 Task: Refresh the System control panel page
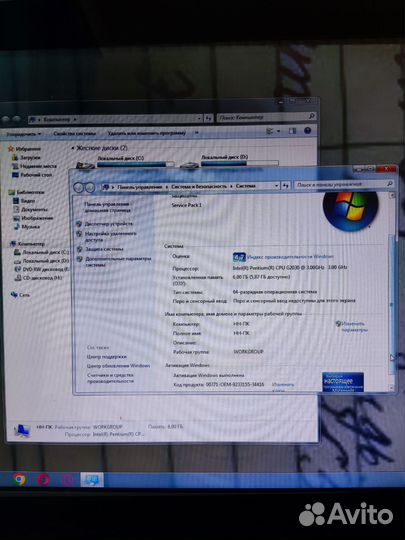[x=287, y=186]
